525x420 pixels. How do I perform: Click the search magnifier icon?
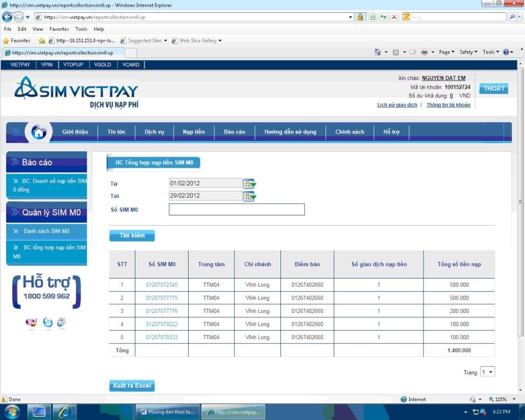(x=512, y=17)
